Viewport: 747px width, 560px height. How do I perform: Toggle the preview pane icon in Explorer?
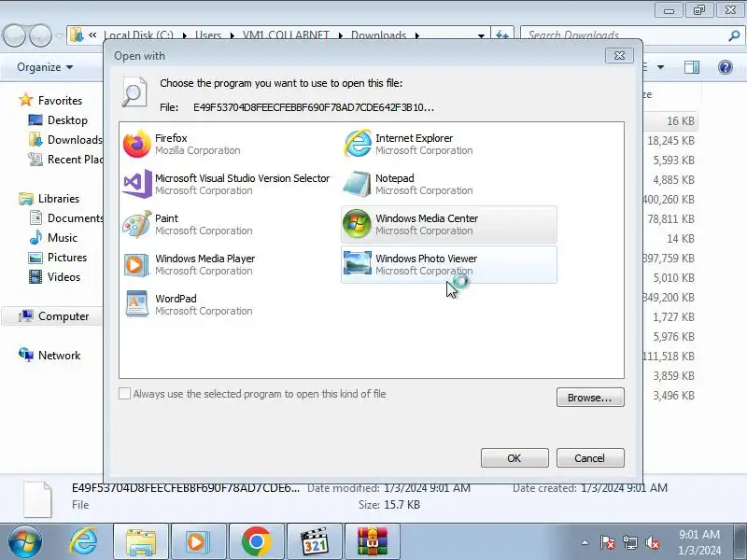(x=692, y=67)
